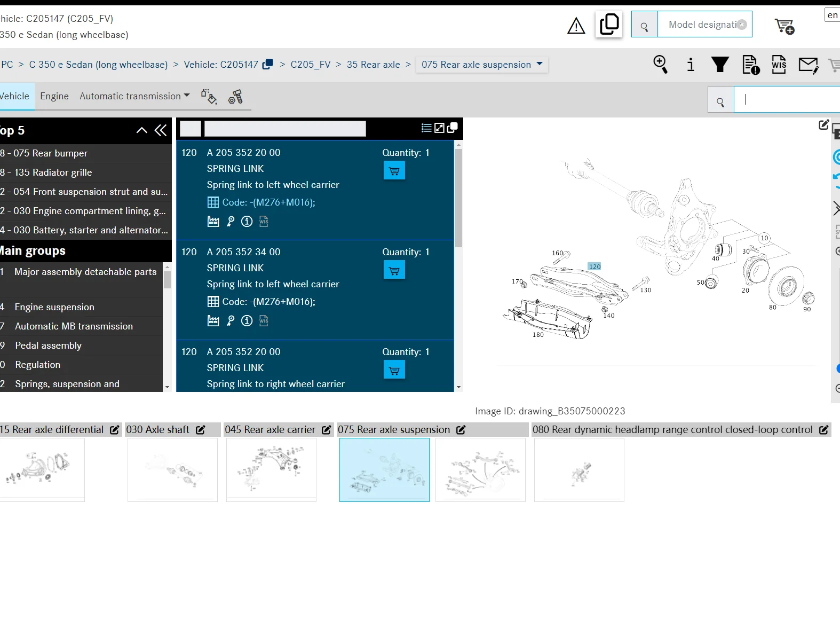Click the warning triangle icon

coord(576,26)
